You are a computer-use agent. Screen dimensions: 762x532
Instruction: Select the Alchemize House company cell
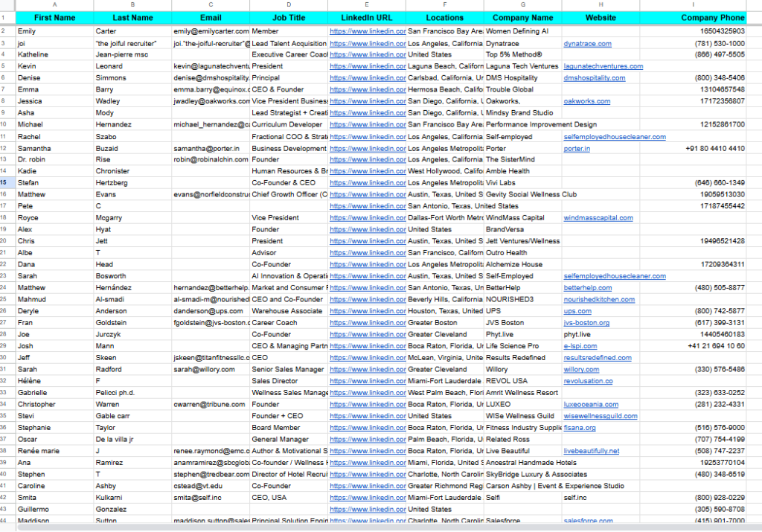pyautogui.click(x=523, y=264)
